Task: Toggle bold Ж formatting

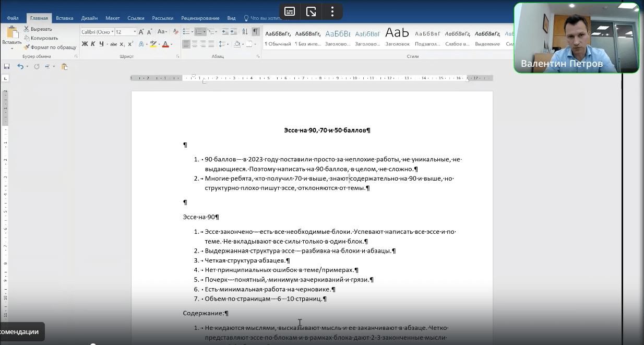Action: point(85,44)
